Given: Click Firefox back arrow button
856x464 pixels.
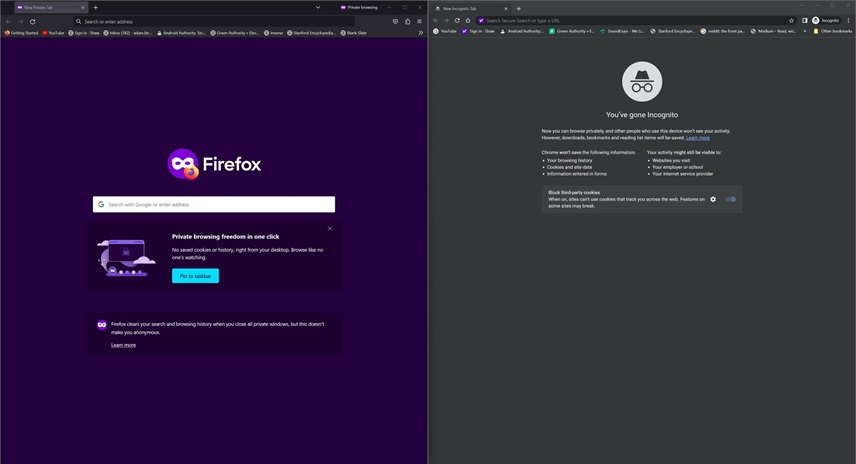Looking at the screenshot, I should (x=8, y=22).
